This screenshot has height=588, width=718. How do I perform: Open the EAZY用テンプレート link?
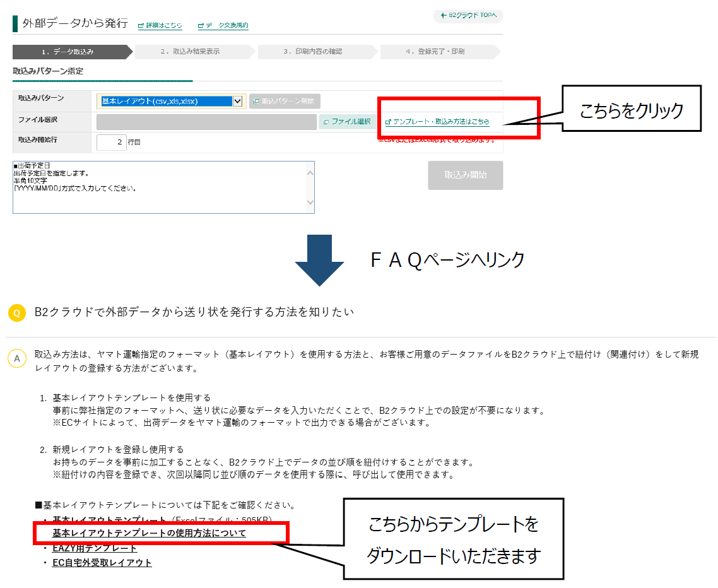point(95,548)
